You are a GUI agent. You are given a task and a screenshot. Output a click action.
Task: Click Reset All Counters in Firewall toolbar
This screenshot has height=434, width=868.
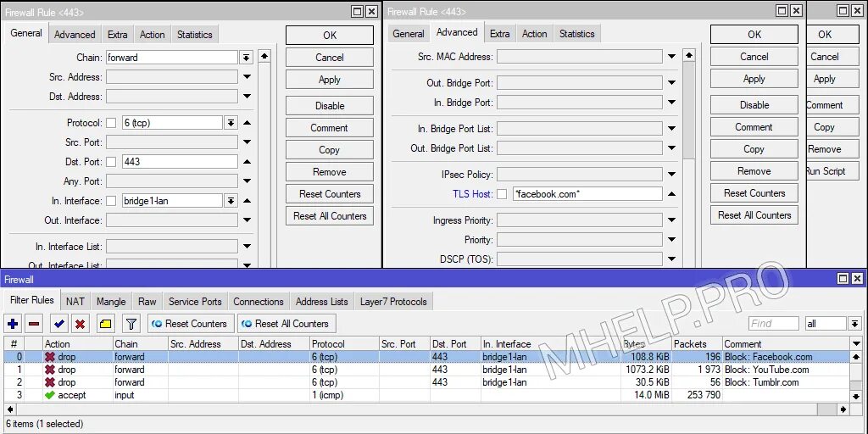click(287, 324)
